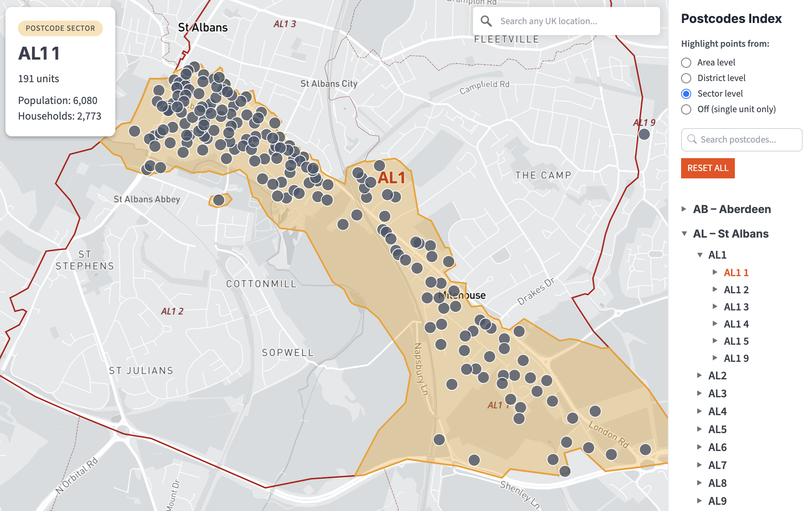Open the AL1 5 sector entry
The width and height of the screenshot is (812, 511).
pos(736,341)
